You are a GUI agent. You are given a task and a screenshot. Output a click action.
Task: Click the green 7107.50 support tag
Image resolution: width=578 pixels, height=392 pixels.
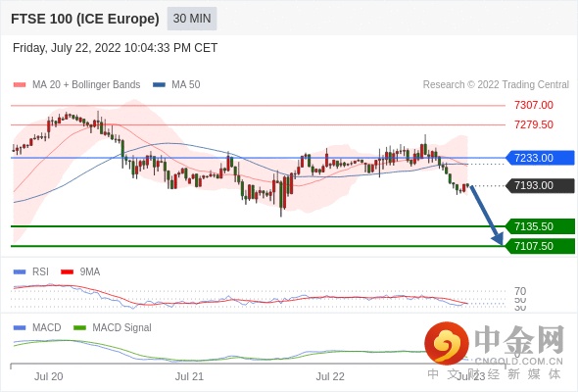540,246
